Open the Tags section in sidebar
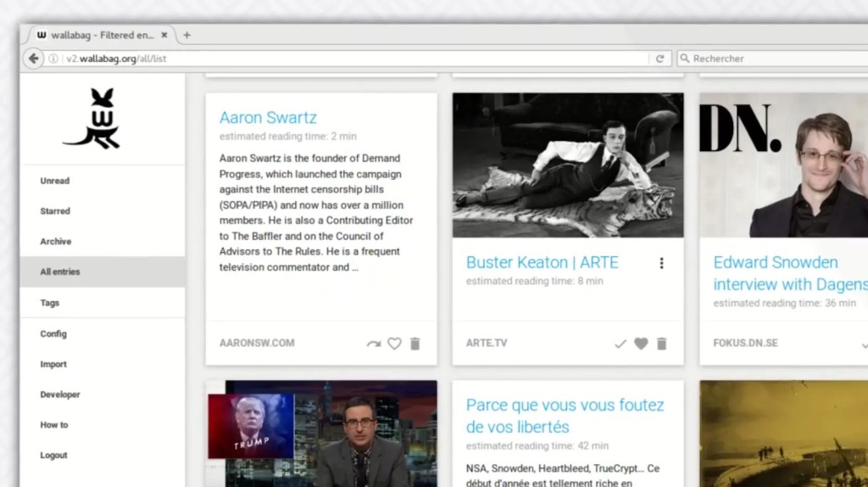 [x=50, y=303]
